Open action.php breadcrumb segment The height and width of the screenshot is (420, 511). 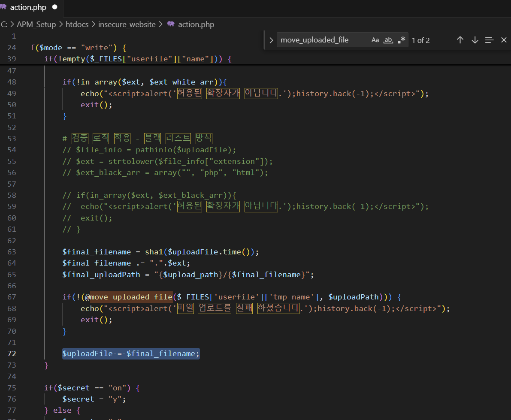point(196,24)
